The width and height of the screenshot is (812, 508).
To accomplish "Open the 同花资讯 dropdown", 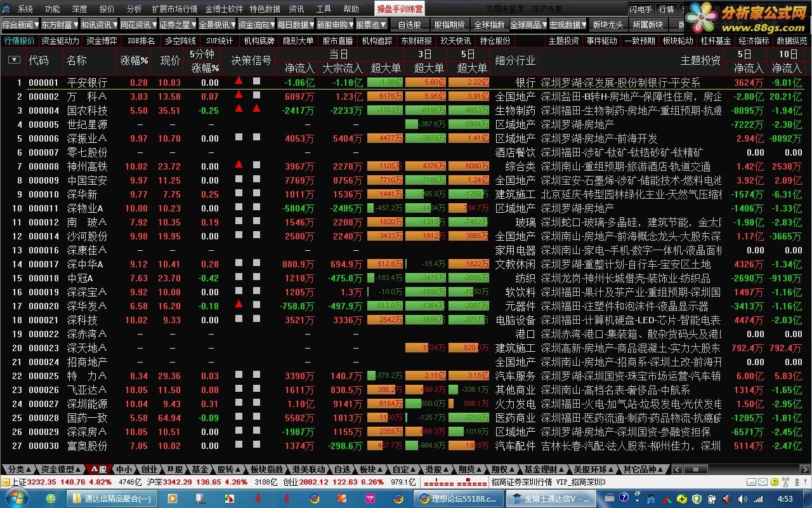I will (x=138, y=25).
